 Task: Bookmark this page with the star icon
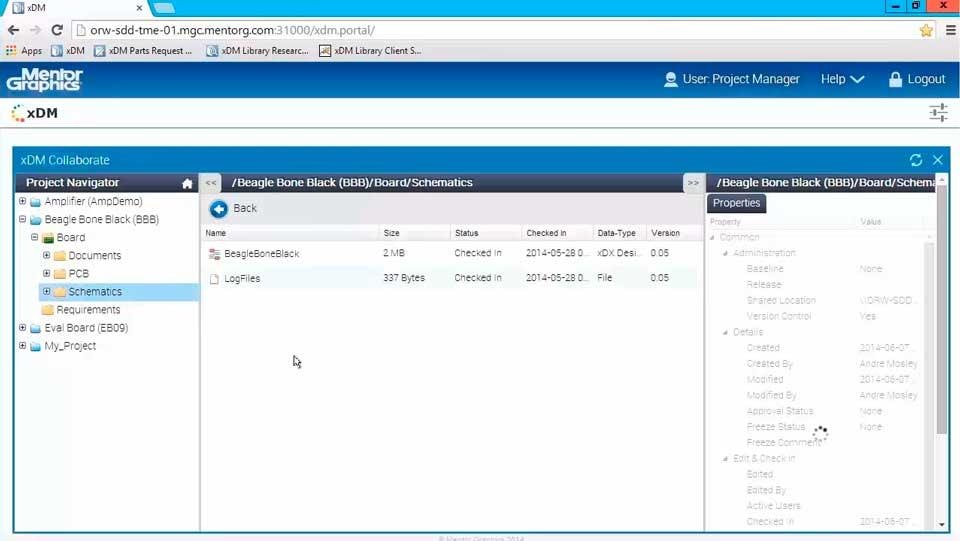926,30
